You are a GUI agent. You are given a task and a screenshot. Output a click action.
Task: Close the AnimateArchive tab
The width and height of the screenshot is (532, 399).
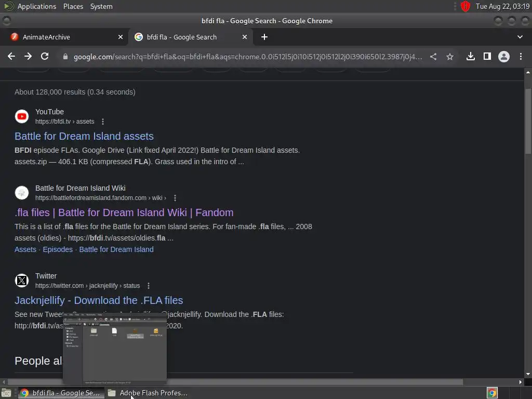[x=121, y=37]
